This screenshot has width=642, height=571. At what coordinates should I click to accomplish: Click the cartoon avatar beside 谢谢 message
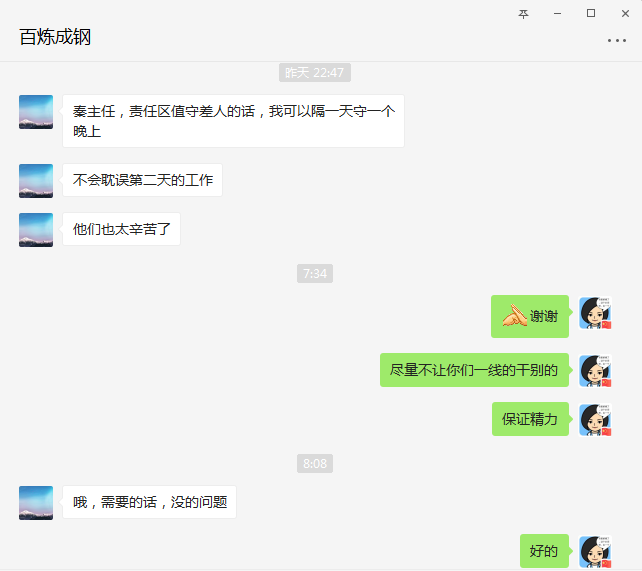click(x=595, y=313)
